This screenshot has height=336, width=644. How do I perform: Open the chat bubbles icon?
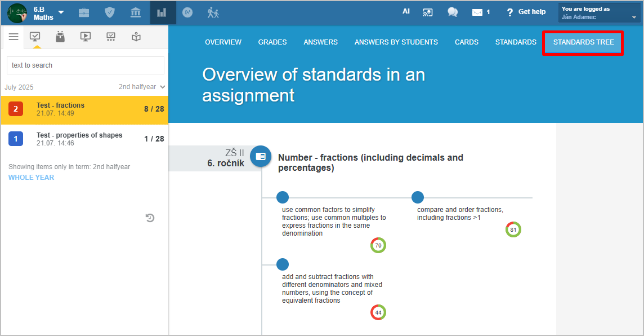[453, 12]
